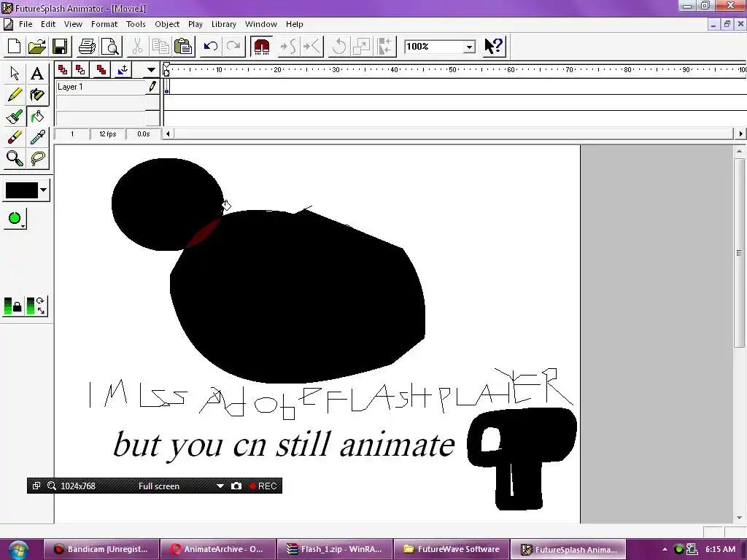Open print preview
Image resolution: width=747 pixels, height=560 pixels.
pos(110,46)
